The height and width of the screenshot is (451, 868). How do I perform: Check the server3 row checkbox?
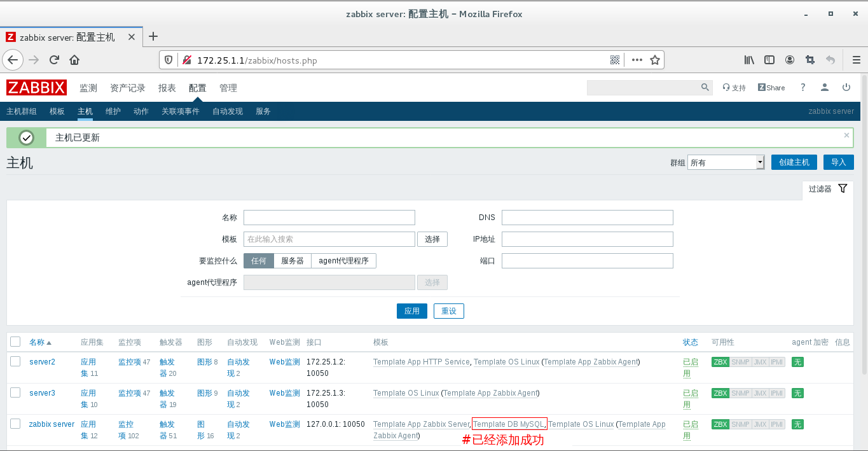pos(16,392)
